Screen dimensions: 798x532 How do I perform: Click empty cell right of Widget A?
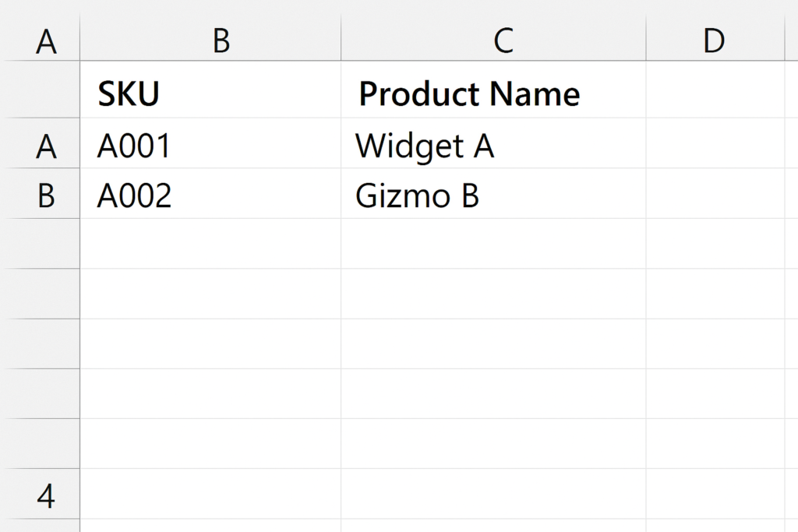[x=715, y=143]
